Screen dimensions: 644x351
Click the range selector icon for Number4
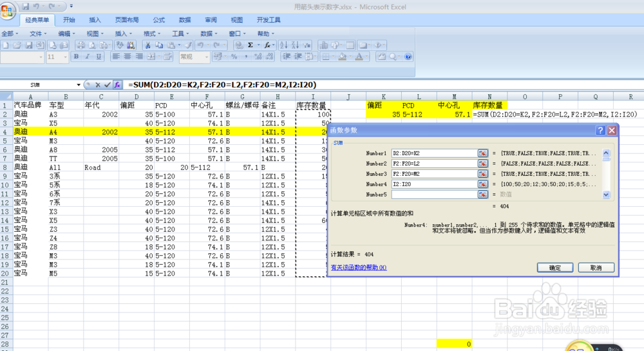[482, 184]
